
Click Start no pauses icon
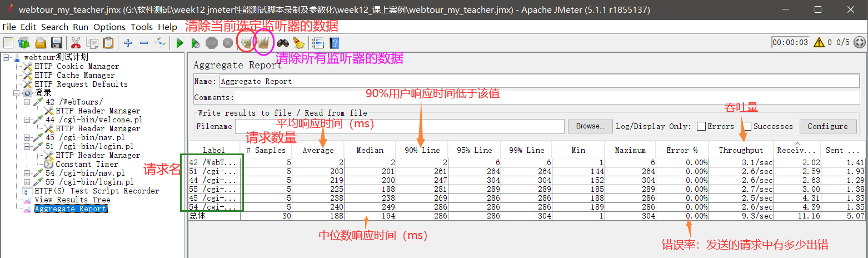[x=196, y=43]
